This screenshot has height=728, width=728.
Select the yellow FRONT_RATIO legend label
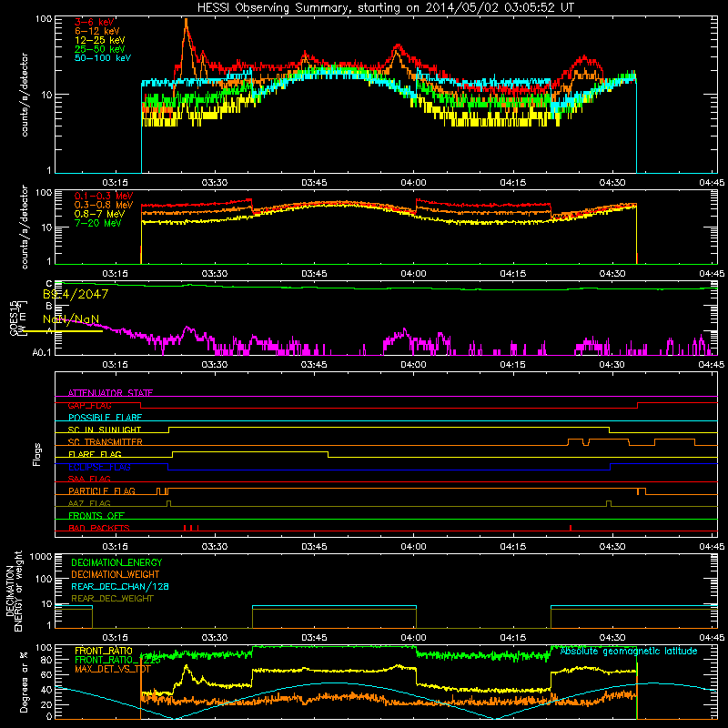(104, 651)
